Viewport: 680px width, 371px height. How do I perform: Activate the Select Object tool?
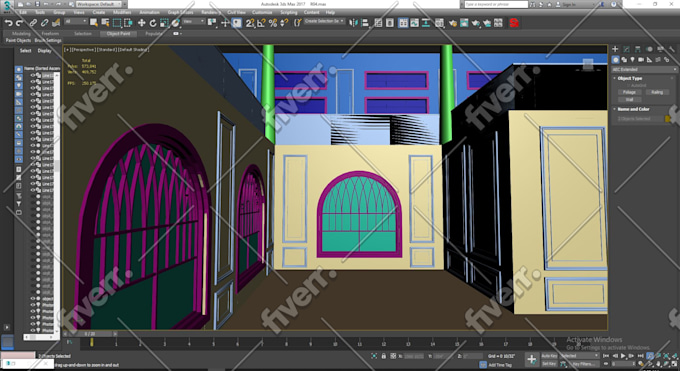[x=94, y=23]
